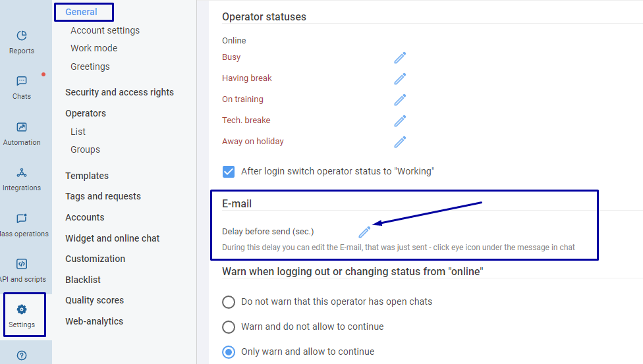The height and width of the screenshot is (364, 643).
Task: Click the Settings gear icon
Action: (x=22, y=309)
